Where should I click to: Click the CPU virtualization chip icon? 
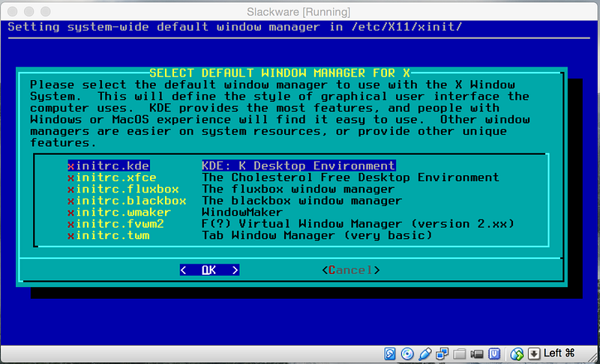click(494, 354)
